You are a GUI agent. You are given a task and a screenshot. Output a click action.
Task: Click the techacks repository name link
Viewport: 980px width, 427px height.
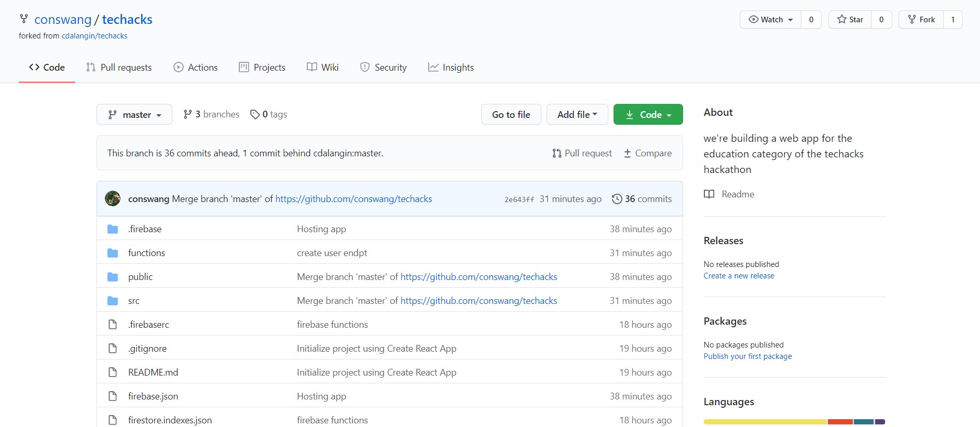tap(127, 19)
